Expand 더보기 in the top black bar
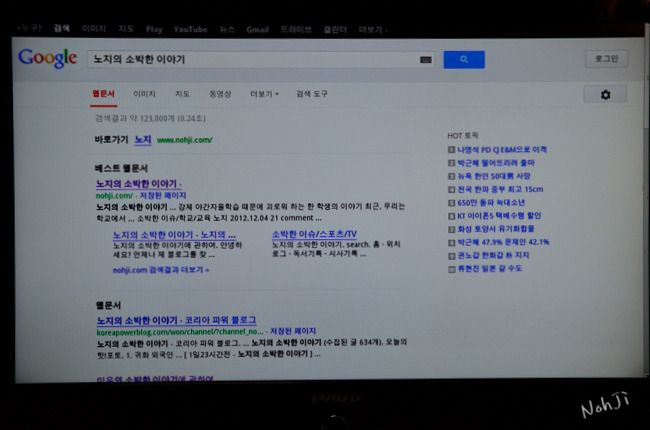 373,29
